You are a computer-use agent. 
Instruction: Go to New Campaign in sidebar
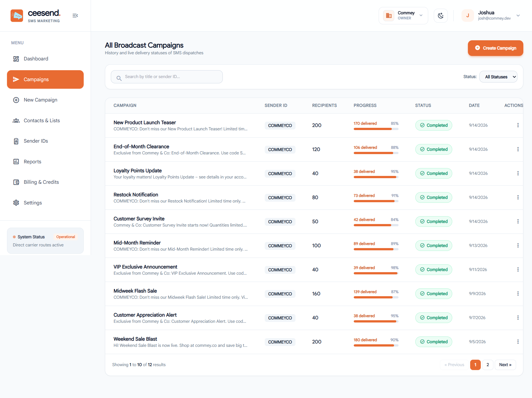(45, 100)
